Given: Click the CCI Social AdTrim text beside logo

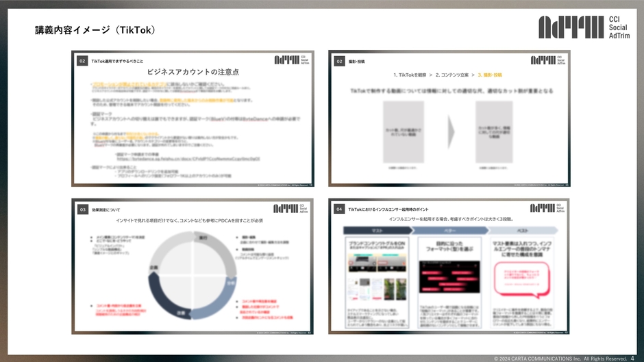Looking at the screenshot, I should click(619, 27).
